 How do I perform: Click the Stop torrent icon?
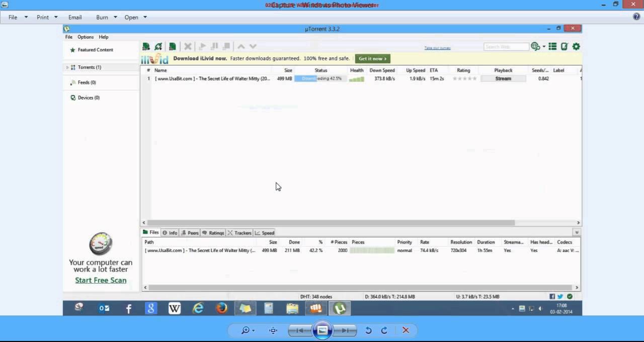(x=226, y=46)
